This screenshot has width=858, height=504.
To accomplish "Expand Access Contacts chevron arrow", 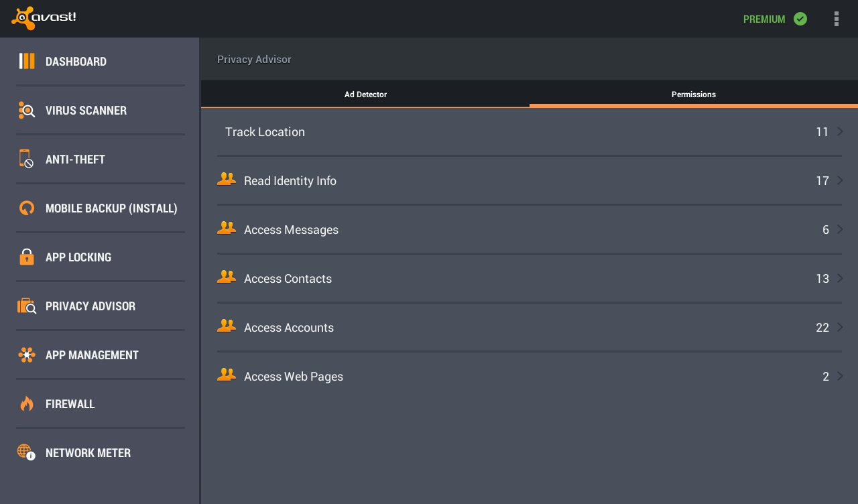I will (840, 278).
